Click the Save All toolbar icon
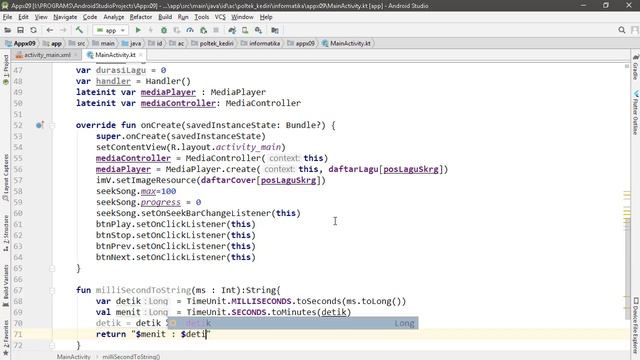 pyautogui.click(x=20, y=30)
